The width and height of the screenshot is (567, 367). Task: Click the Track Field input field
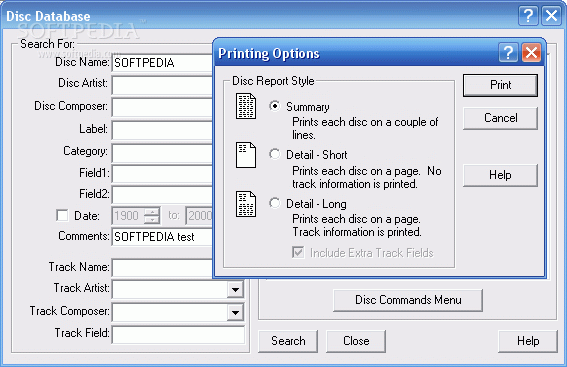click(x=178, y=335)
